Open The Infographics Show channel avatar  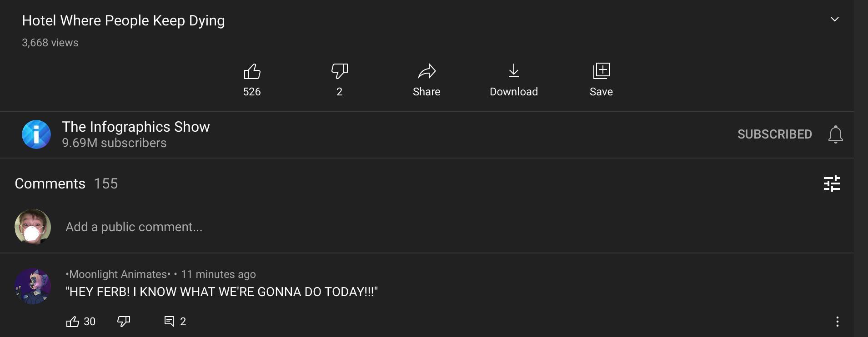pyautogui.click(x=36, y=134)
